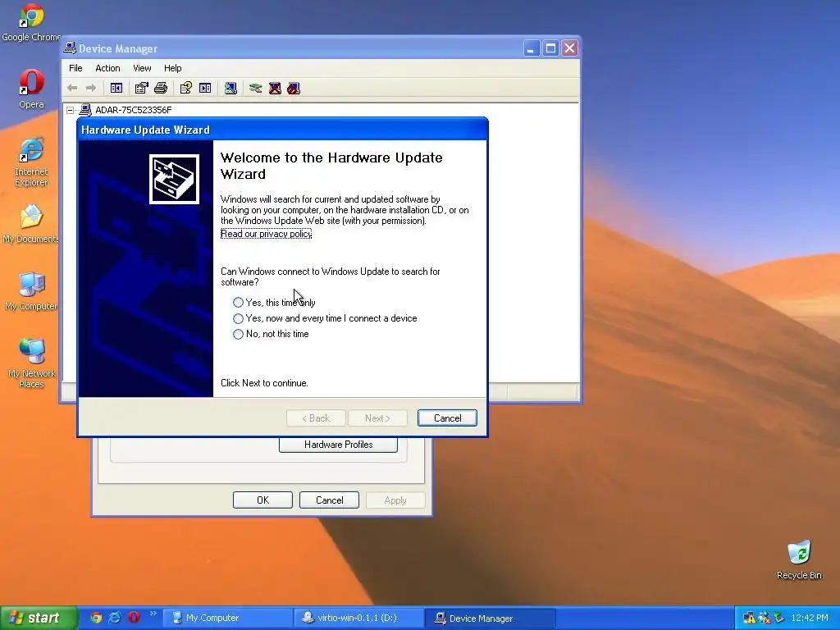Screen dimensions: 840x630
Task: Switch to virtio-win-0.1.1 (D:) taskbar window
Action: pos(358,618)
